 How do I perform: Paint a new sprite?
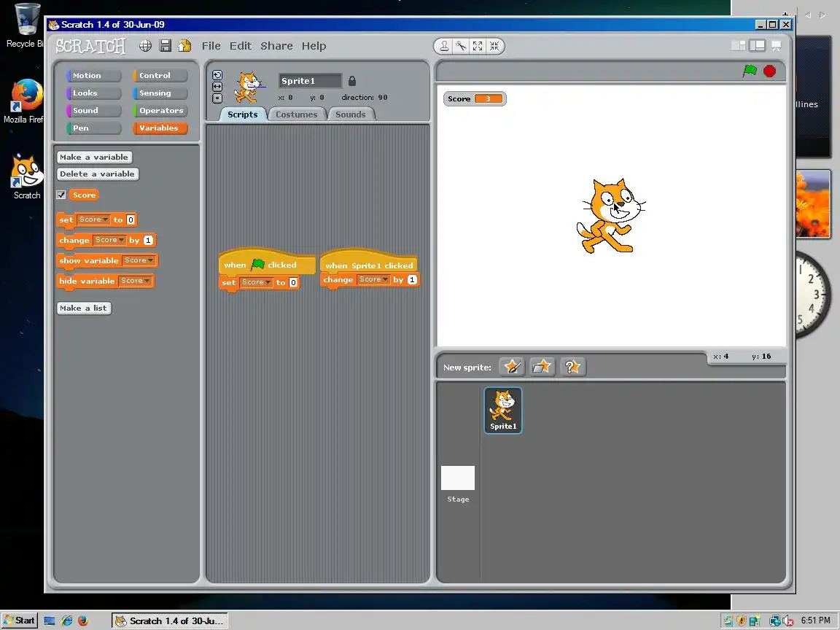coord(512,367)
